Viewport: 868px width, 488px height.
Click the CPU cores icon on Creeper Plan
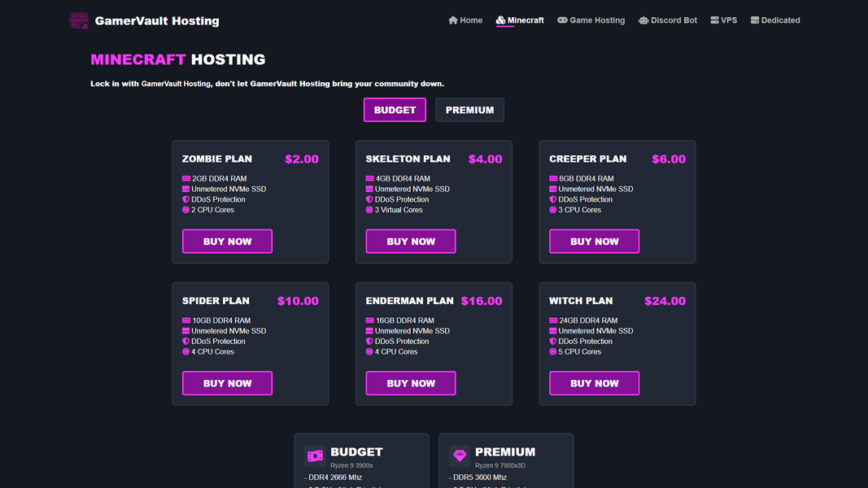point(553,210)
